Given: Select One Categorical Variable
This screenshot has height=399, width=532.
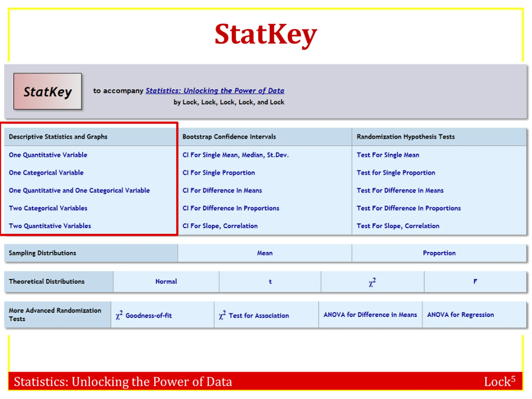Looking at the screenshot, I should click(x=46, y=173).
